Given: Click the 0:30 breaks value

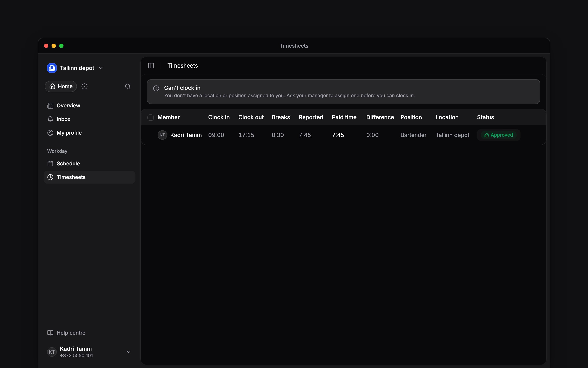Looking at the screenshot, I should tap(278, 135).
